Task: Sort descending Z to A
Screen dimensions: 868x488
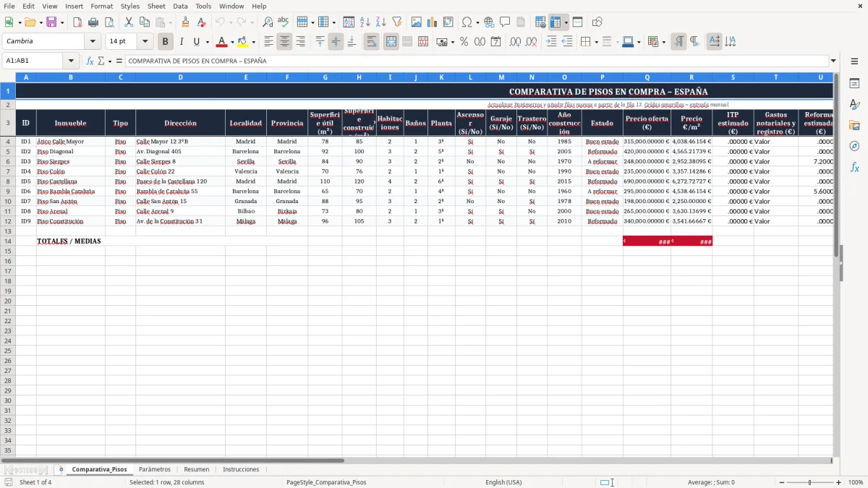Action: [381, 22]
